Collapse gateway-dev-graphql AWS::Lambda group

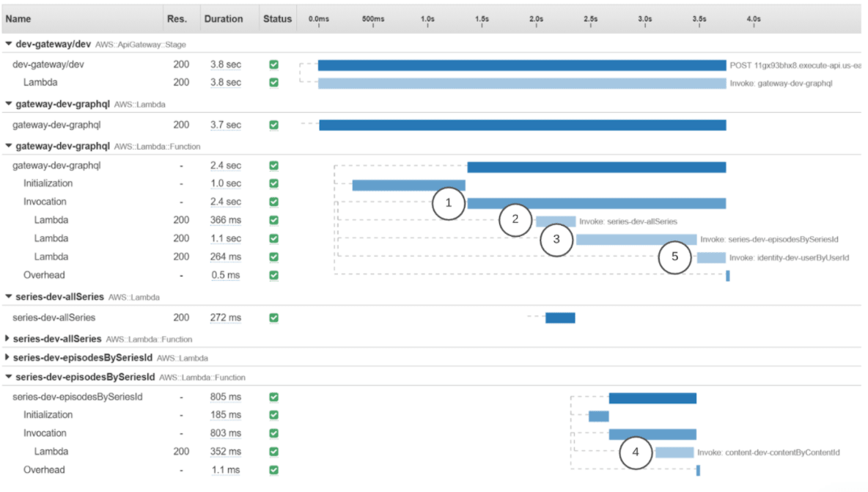click(8, 103)
